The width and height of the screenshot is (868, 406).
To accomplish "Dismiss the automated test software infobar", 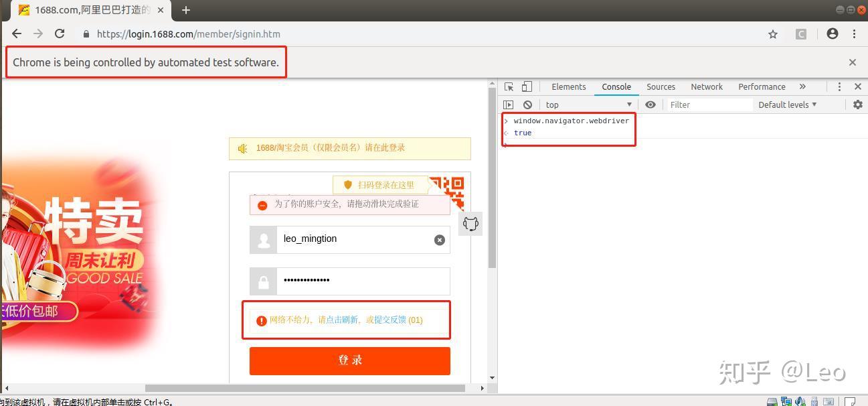I will click(853, 62).
